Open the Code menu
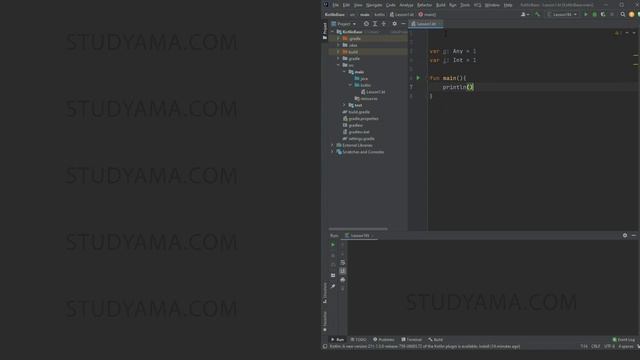Image resolution: width=640 pixels, height=360 pixels. point(391,5)
